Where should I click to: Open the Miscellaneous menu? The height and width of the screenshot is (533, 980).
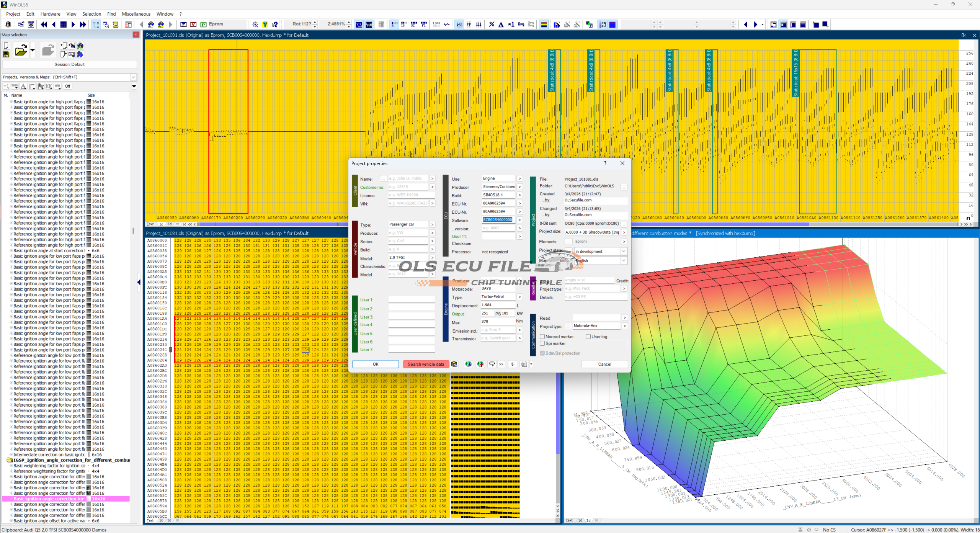coord(136,14)
